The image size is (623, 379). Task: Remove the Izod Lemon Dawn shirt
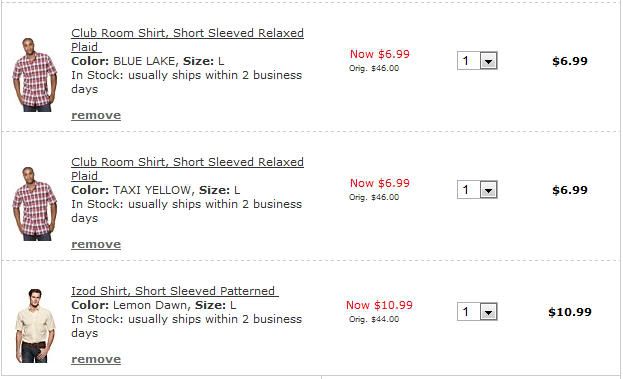tap(96, 359)
